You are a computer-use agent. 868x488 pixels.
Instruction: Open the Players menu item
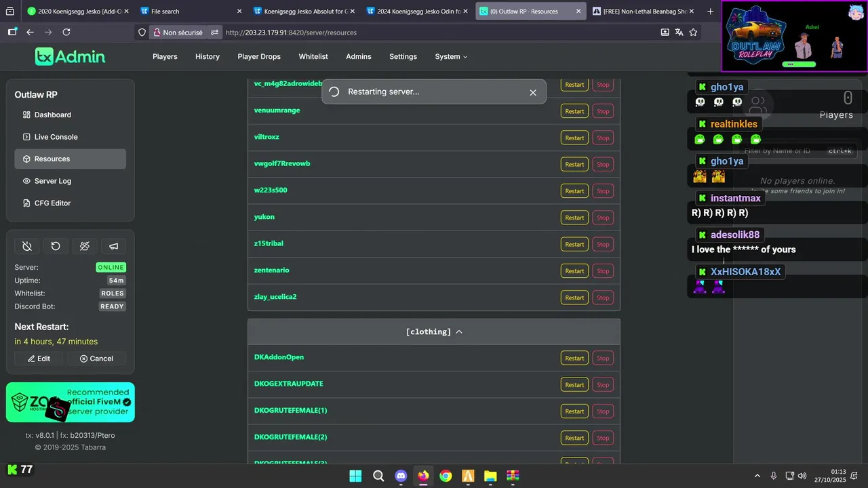pos(165,56)
